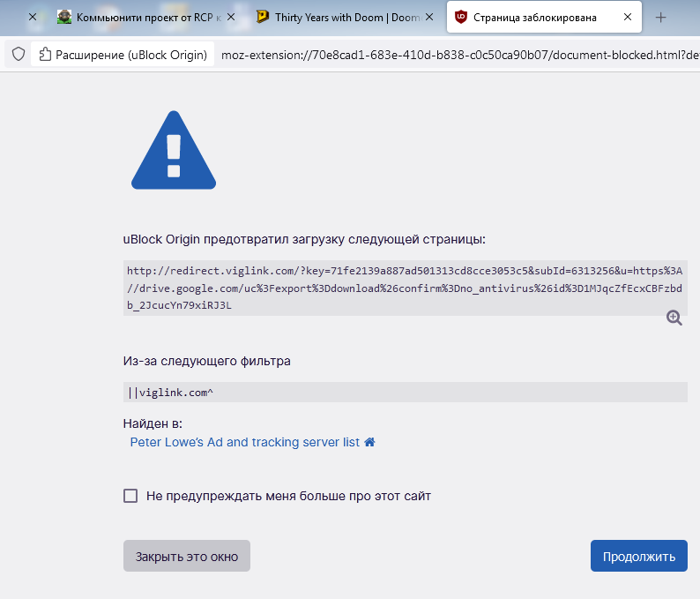
Task: Close the Страница заблокирована tab
Action: click(x=627, y=17)
